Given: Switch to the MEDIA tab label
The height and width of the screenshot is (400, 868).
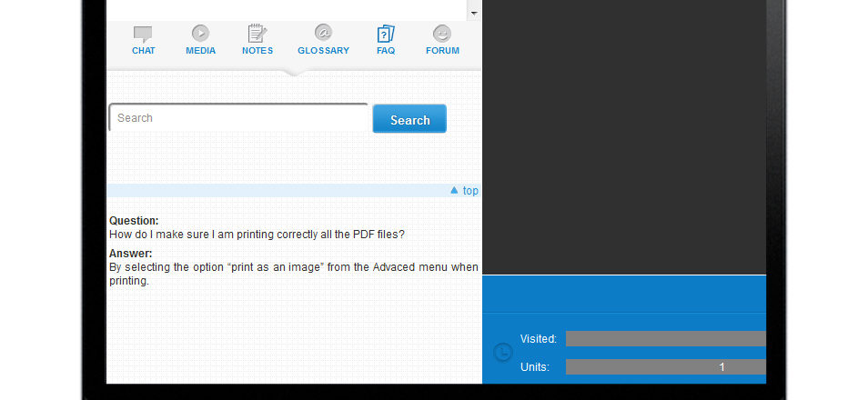Looking at the screenshot, I should (200, 50).
